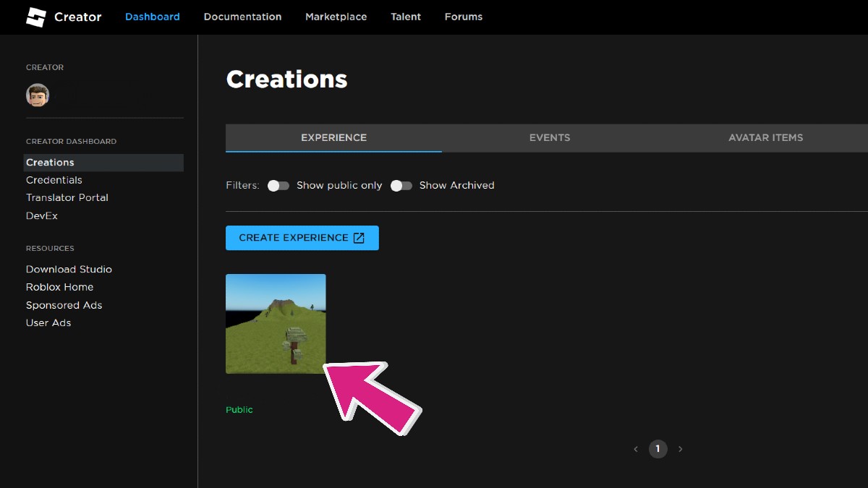Image resolution: width=868 pixels, height=488 pixels.
Task: Navigate to the DevEx page
Action: tap(41, 215)
